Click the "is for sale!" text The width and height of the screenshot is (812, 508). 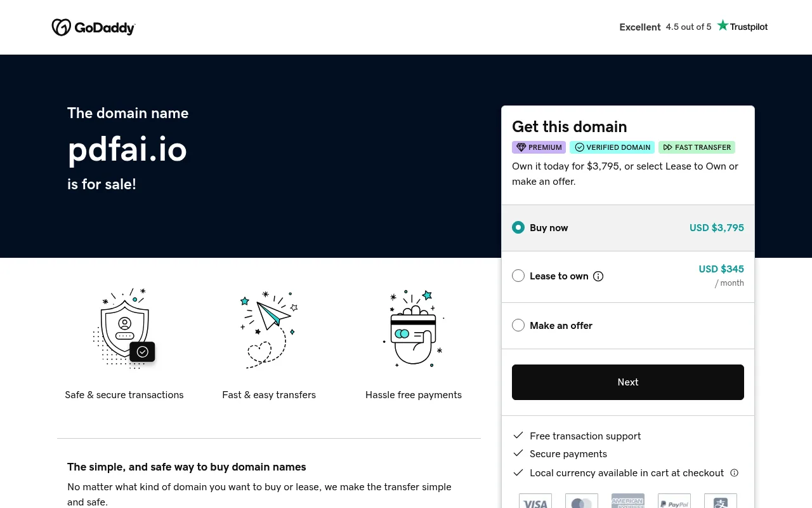pyautogui.click(x=101, y=184)
